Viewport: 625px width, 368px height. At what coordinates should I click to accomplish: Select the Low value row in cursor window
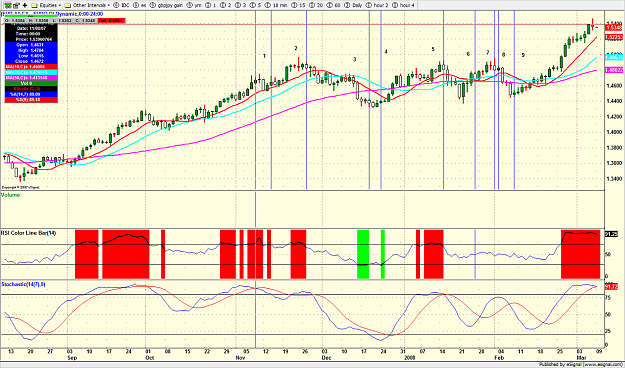[31, 56]
